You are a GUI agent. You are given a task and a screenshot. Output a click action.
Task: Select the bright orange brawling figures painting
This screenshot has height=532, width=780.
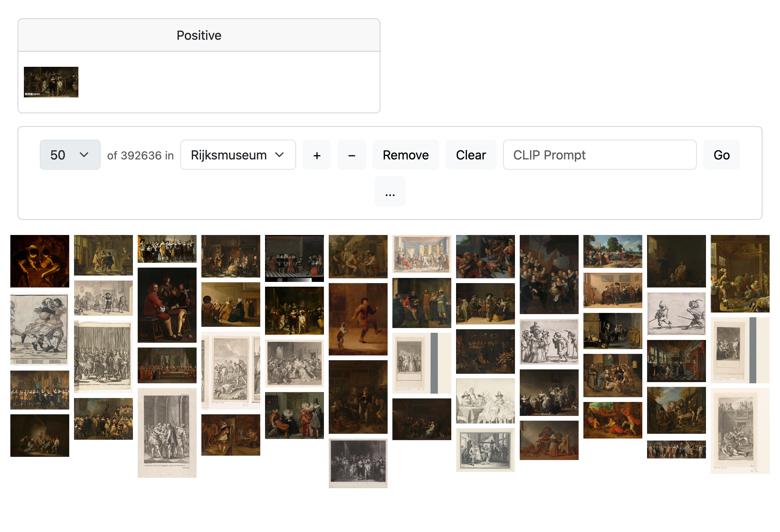click(x=613, y=420)
